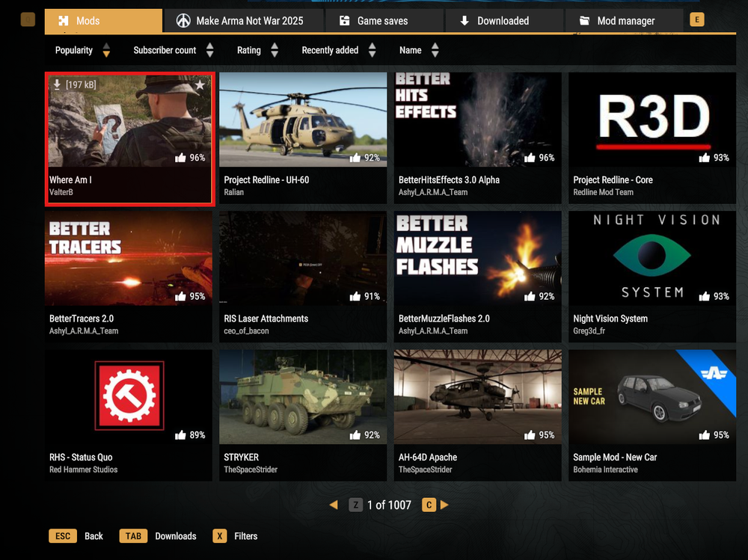Screen dimensions: 748x560
Task: Click thumbs-up icon on Night Vision System
Action: pyautogui.click(x=704, y=296)
